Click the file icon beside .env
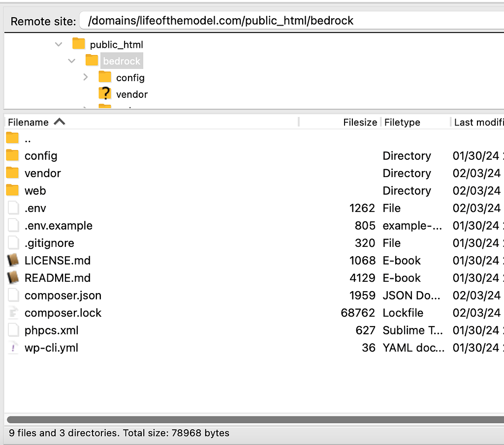This screenshot has width=504, height=445. tap(13, 208)
